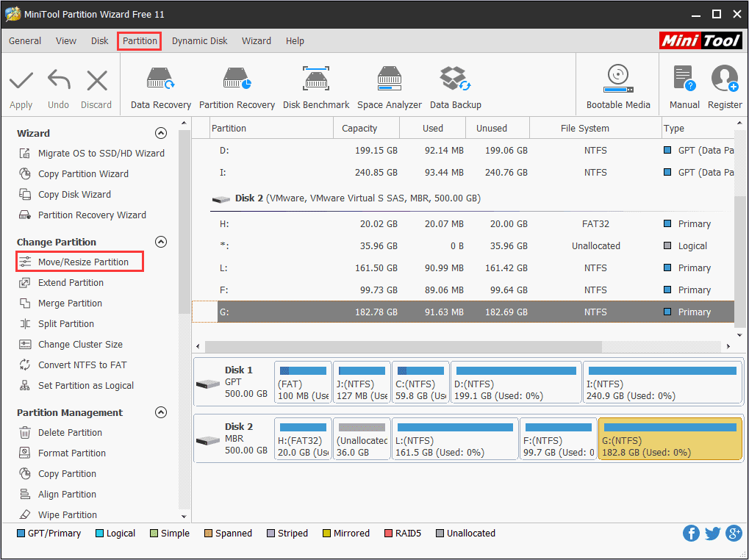Sort by the Used column header
Screen dimensions: 749x560
pos(433,129)
